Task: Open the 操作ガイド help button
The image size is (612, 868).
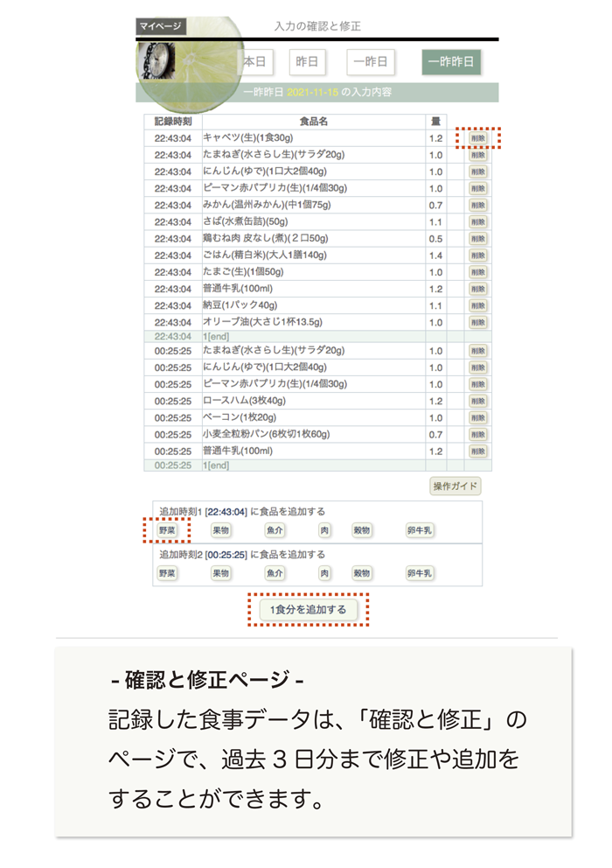Action: 456,486
